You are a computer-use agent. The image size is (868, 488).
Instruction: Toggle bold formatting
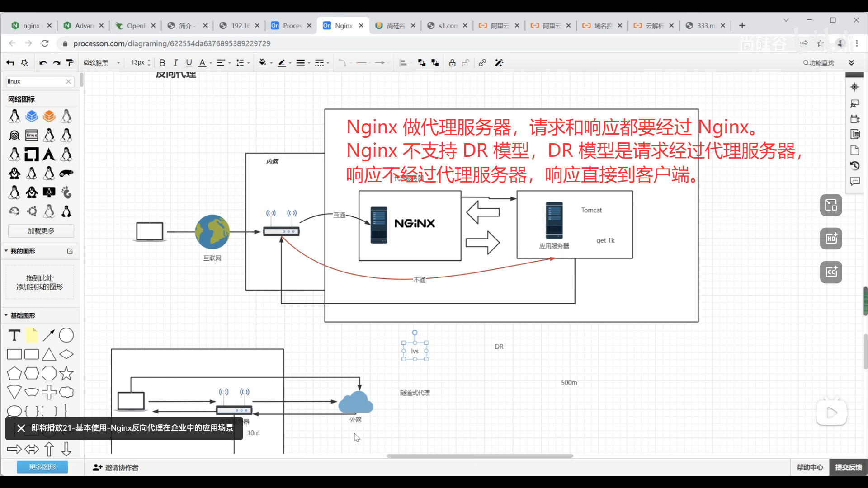tap(162, 63)
